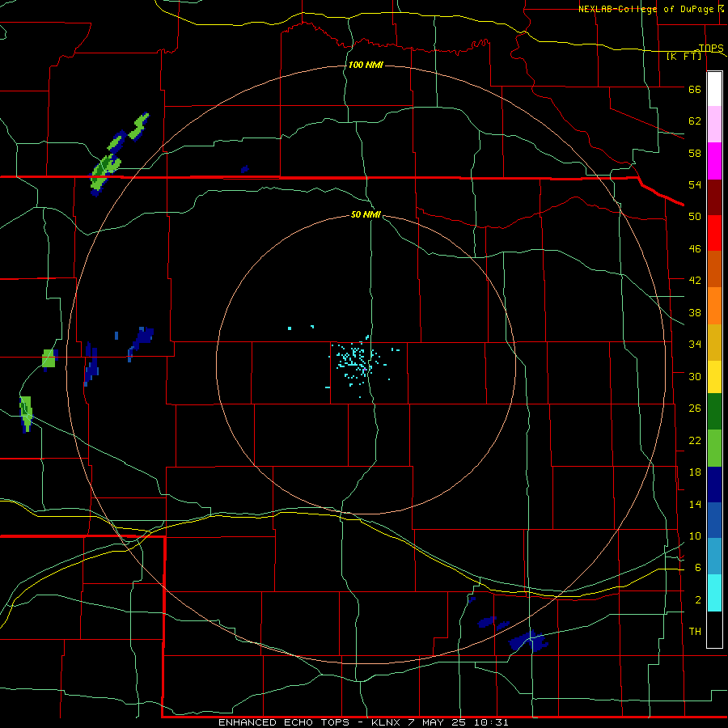Pick the dark red maroon legend swatch
Image resolution: width=728 pixels, height=728 pixels.
click(x=714, y=197)
